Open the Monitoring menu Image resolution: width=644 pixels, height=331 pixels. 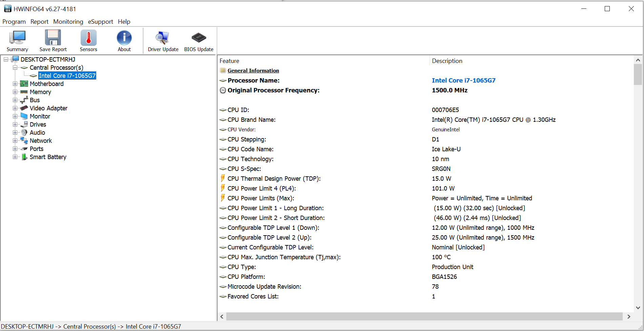click(x=68, y=22)
